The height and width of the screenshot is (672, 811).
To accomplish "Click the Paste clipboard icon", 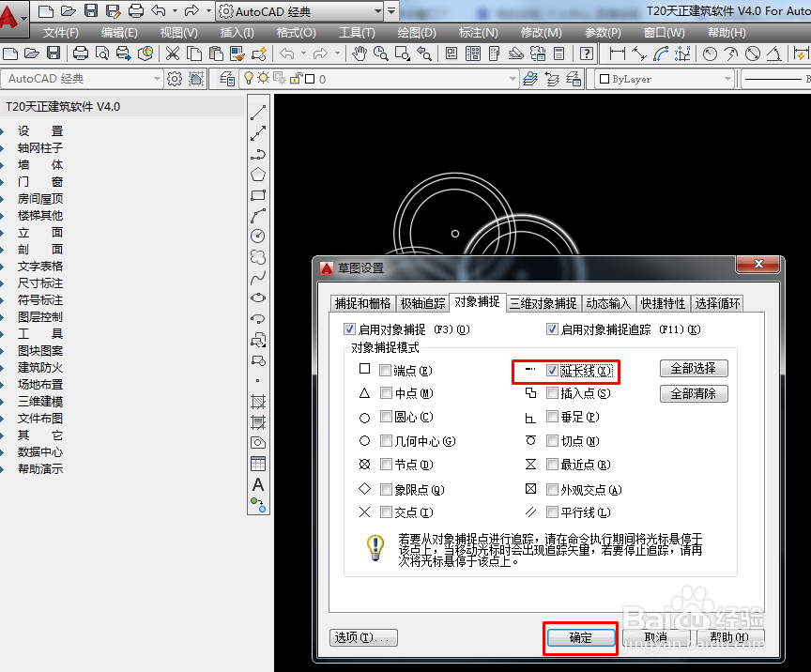I will tap(216, 53).
